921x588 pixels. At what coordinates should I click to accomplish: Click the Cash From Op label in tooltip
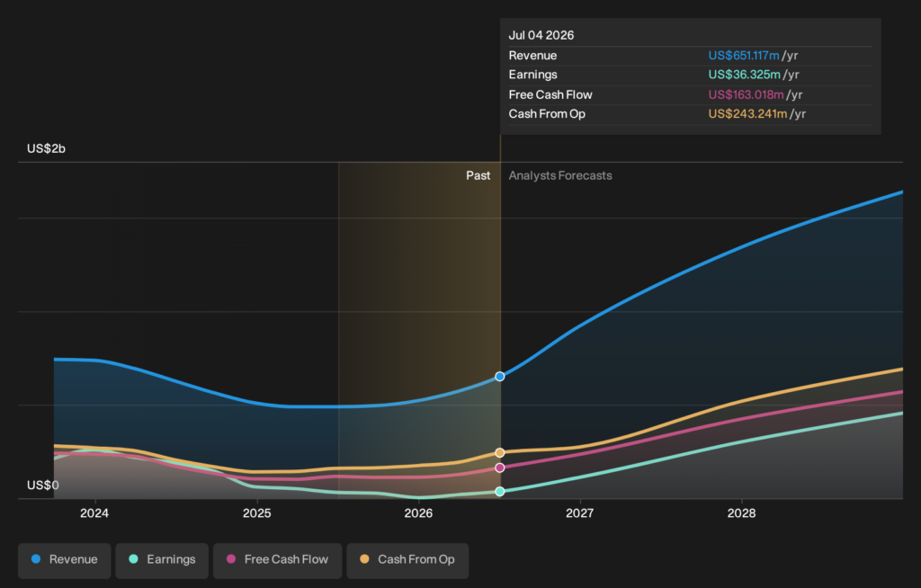(547, 114)
